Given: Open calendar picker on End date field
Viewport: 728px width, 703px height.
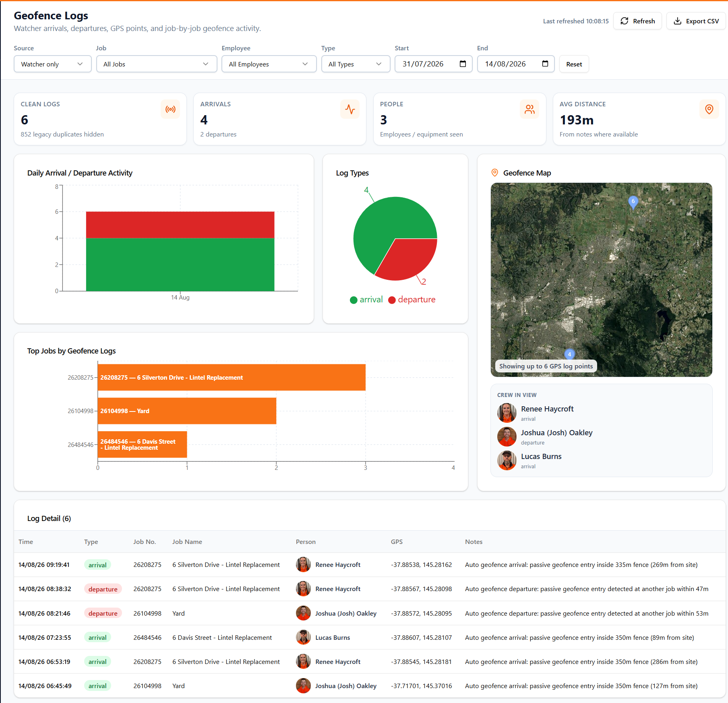Looking at the screenshot, I should point(545,64).
